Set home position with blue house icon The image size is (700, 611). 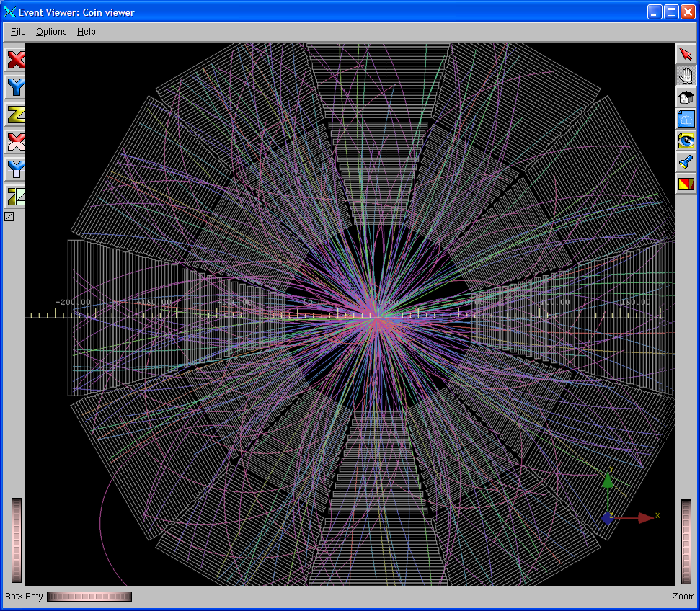tap(686, 119)
